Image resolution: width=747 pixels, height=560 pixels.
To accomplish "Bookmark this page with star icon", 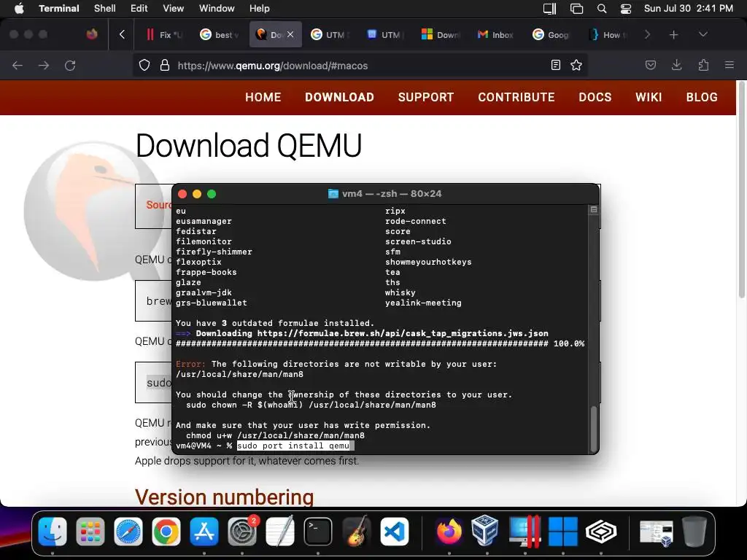I will click(576, 65).
